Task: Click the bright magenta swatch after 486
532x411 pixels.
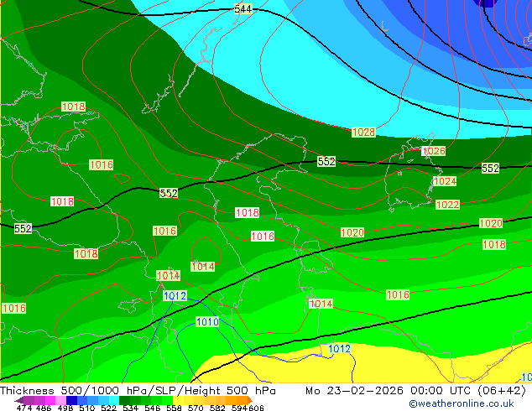Action: (50, 400)
